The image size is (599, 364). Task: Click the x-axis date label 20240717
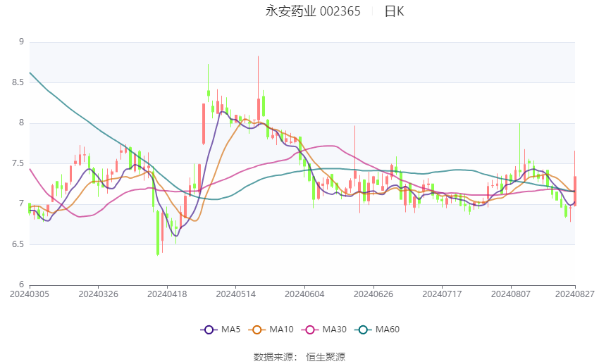[442, 294]
